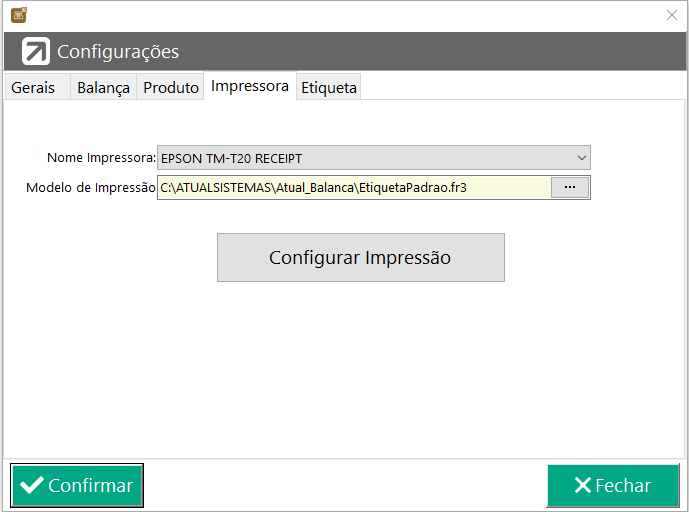
Task: Click the X icon on Fechar button
Action: pyautogui.click(x=582, y=485)
